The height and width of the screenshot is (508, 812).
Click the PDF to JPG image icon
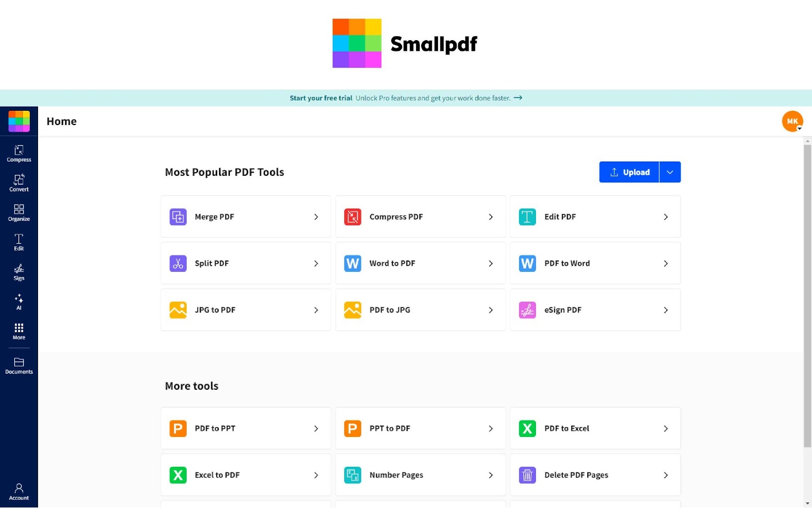pyautogui.click(x=353, y=310)
